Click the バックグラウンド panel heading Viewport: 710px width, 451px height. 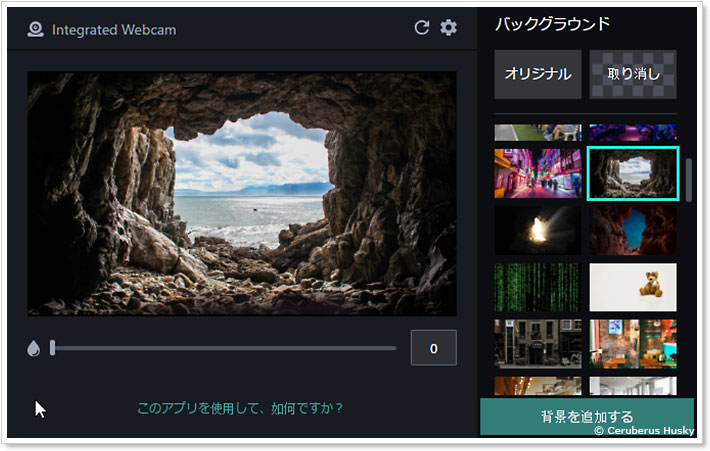coord(552,24)
